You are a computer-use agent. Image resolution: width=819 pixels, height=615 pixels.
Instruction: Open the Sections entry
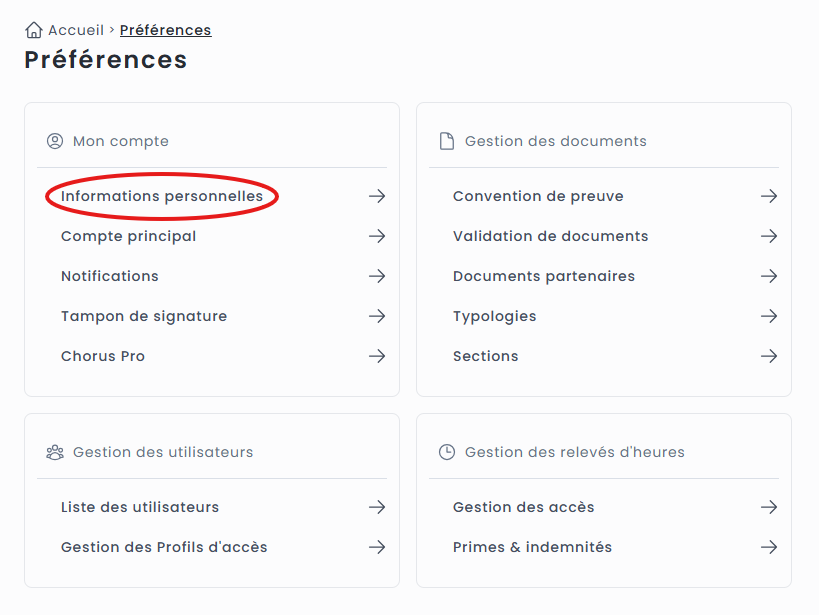click(x=485, y=356)
